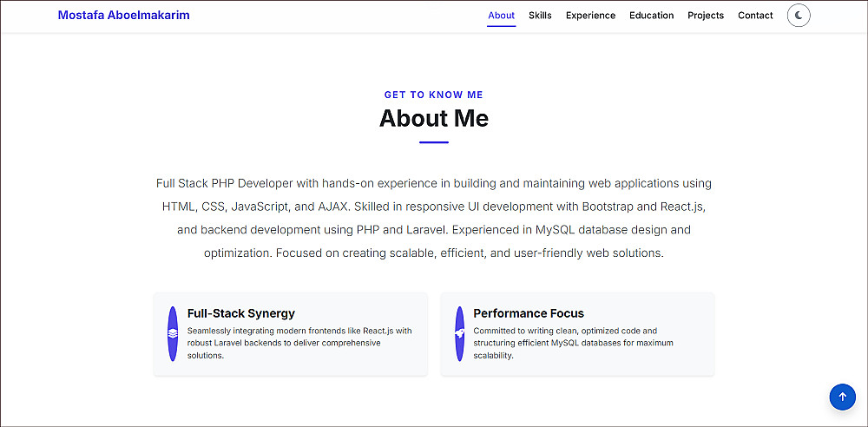Image resolution: width=868 pixels, height=427 pixels.
Task: Click the blue divider under About Me
Action: click(434, 141)
